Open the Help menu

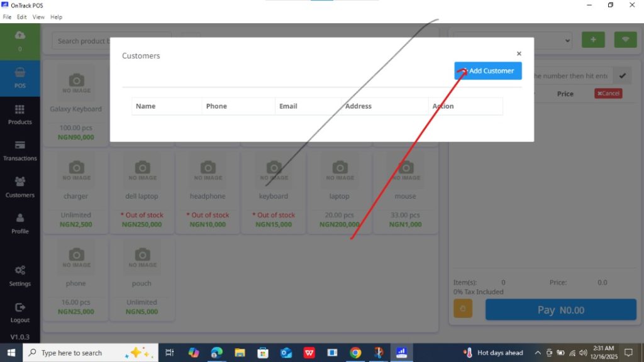(56, 17)
